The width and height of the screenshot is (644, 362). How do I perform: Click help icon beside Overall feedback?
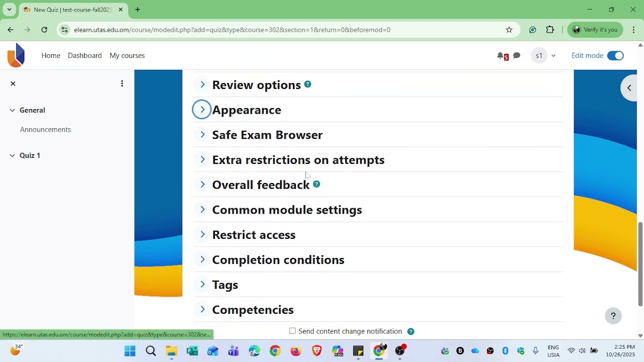[x=316, y=184]
